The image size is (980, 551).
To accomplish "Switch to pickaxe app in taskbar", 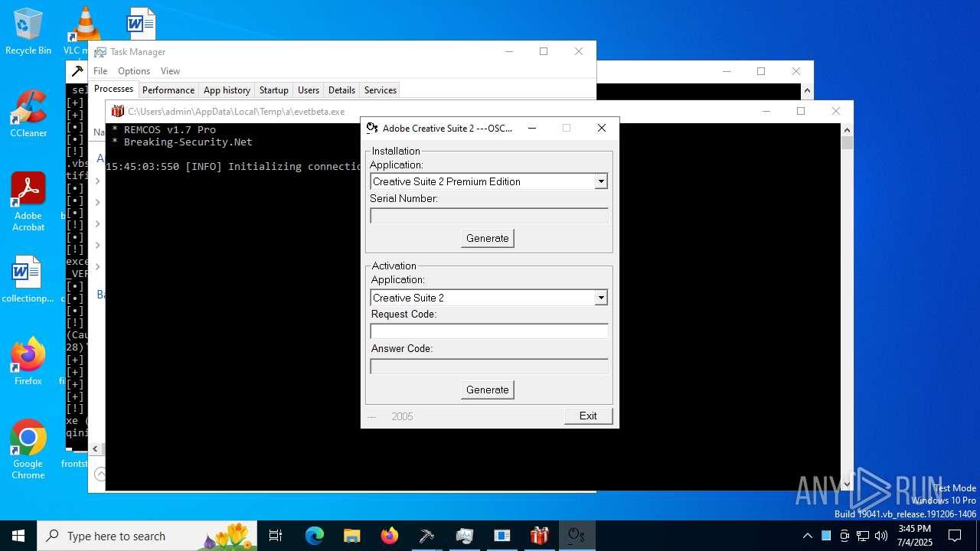I will tap(427, 536).
